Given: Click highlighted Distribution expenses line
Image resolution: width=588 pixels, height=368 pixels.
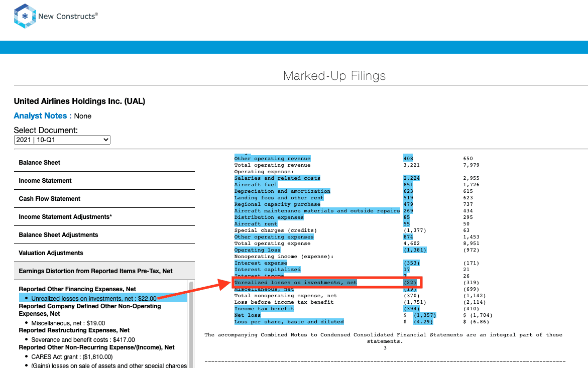Looking at the screenshot, I should pyautogui.click(x=269, y=217).
